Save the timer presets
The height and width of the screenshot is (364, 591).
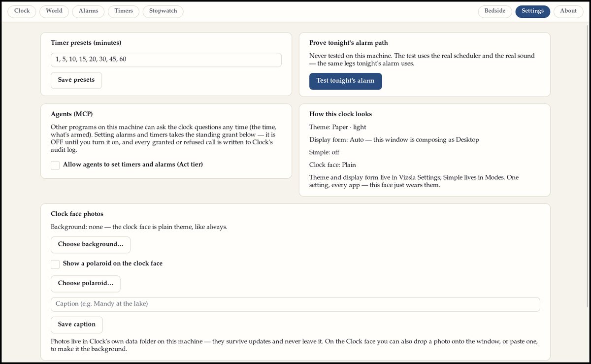(76, 80)
